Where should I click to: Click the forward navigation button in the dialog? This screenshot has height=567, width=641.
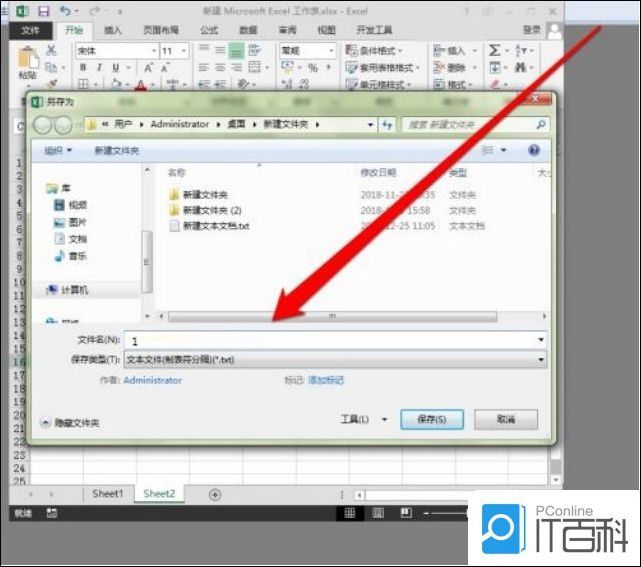[x=63, y=125]
